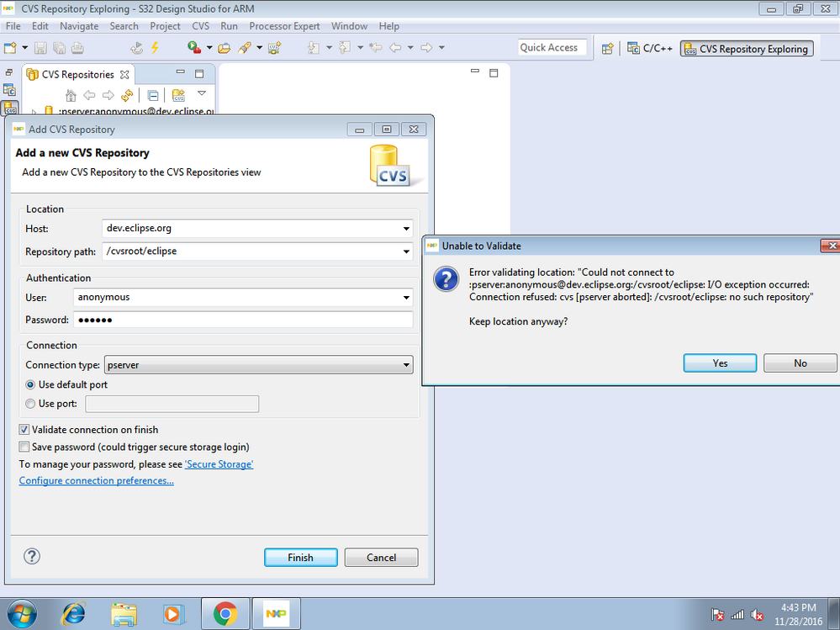This screenshot has height=630, width=840.
Task: Open the Windows Start menu
Action: point(23,613)
